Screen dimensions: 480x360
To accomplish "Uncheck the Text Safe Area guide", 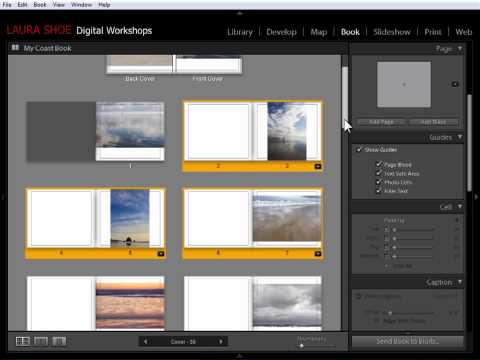I will (x=379, y=173).
